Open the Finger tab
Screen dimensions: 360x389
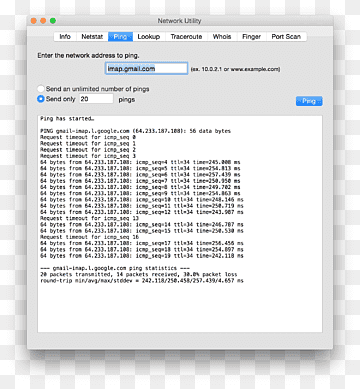pos(251,37)
